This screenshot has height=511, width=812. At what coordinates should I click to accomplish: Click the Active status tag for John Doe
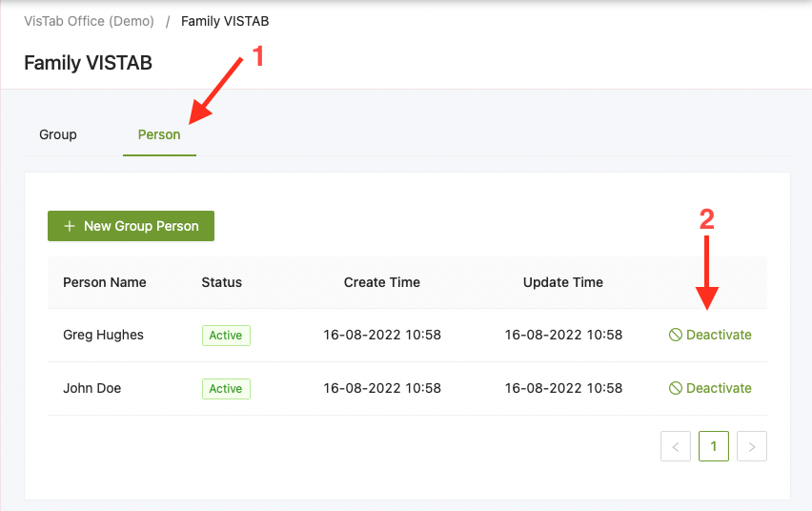pyautogui.click(x=226, y=388)
